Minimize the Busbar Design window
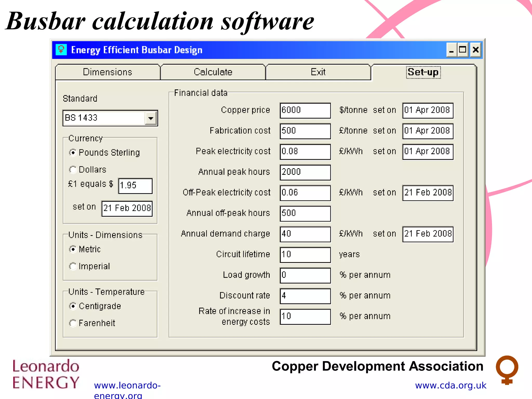The height and width of the screenshot is (399, 532). 451,50
